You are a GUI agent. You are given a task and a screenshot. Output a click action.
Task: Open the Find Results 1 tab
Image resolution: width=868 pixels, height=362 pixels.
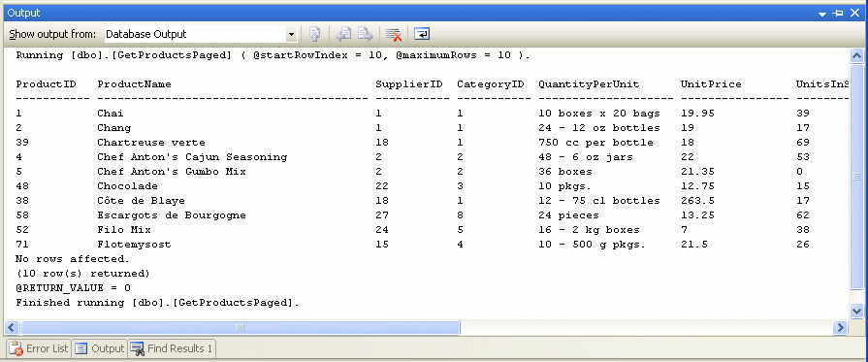172,348
